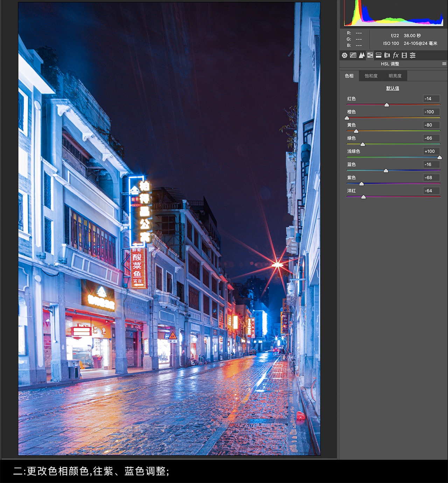This screenshot has width=448, height=483.
Task: Click the 蓝色 slider label
Action: tap(351, 164)
